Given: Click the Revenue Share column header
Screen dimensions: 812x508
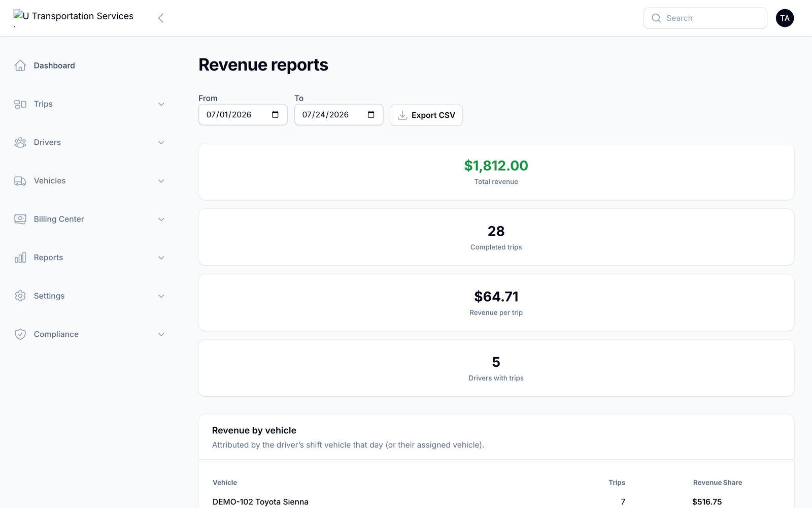Looking at the screenshot, I should coord(718,483).
